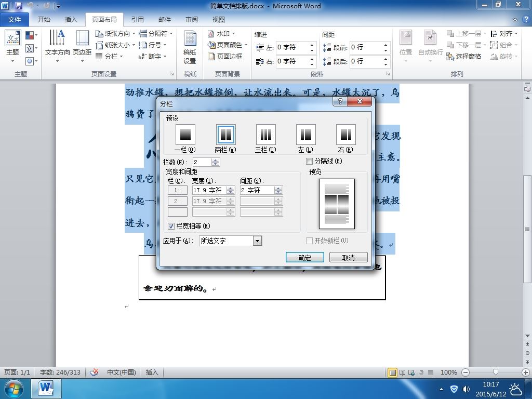The height and width of the screenshot is (399, 532).
Task: Click the volume speaker tray icon
Action: (x=467, y=389)
